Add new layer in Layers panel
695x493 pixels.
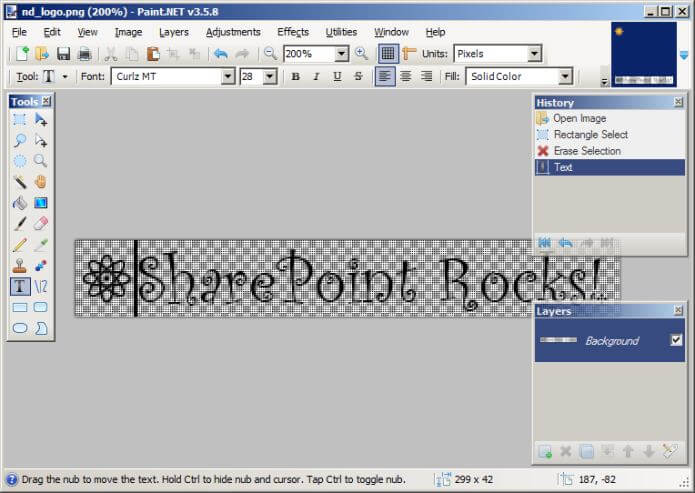[545, 452]
